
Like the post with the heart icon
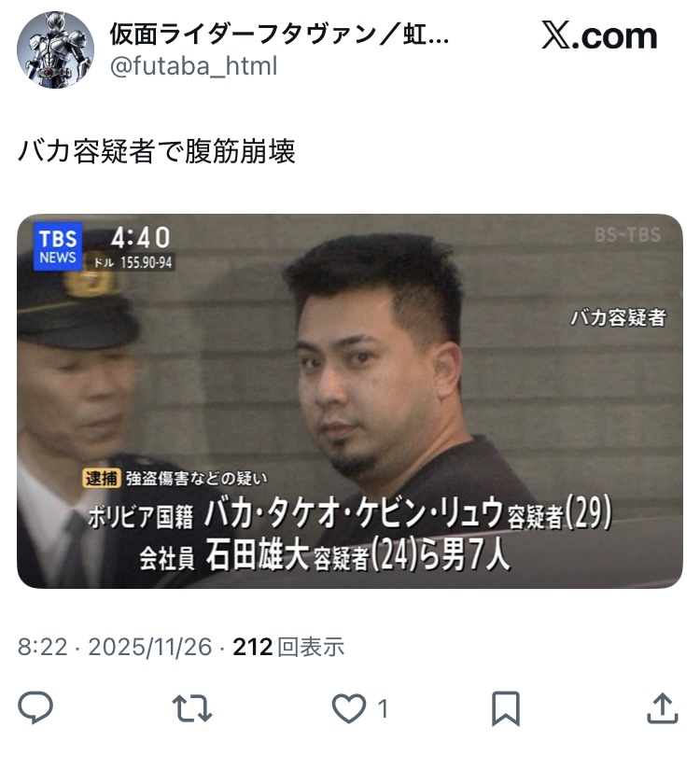[349, 708]
